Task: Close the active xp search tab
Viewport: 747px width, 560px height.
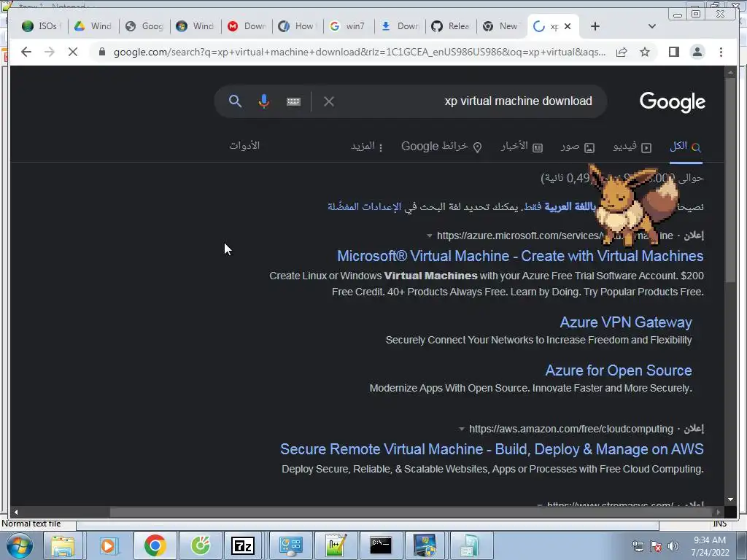Action: click(x=568, y=26)
